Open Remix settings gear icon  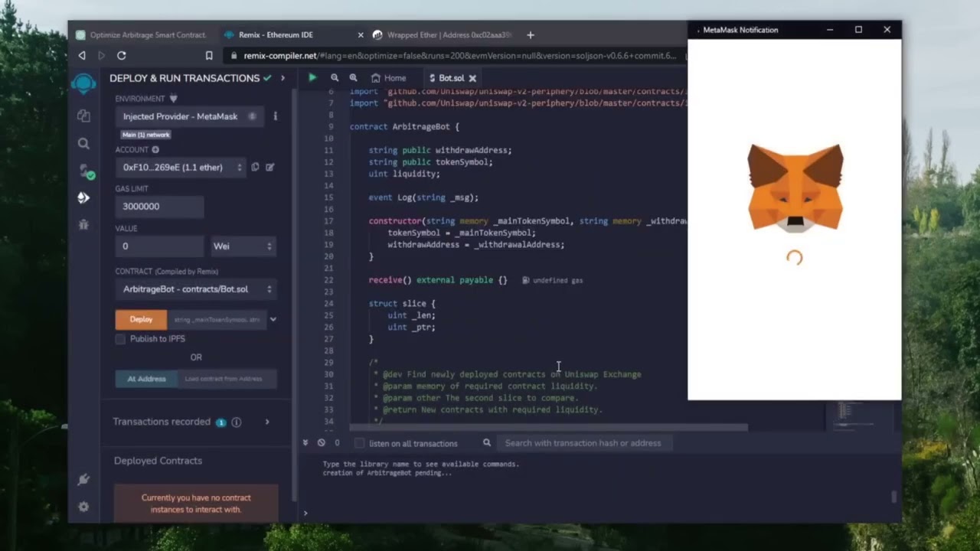(x=83, y=507)
